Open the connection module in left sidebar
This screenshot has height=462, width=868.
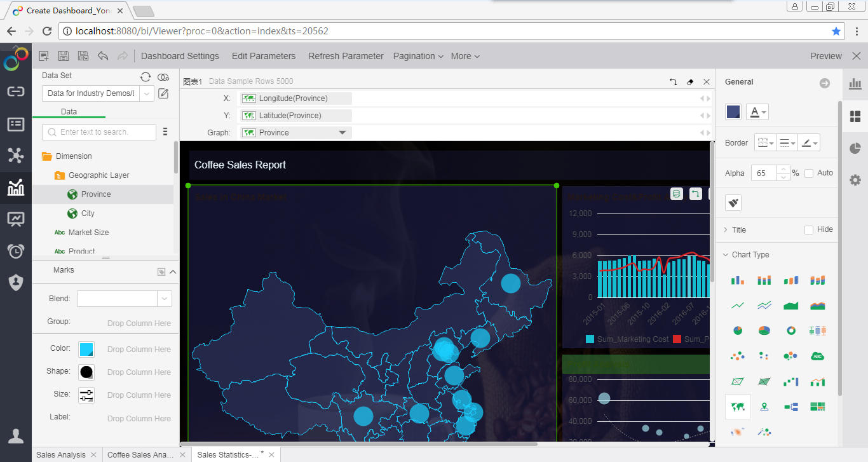[x=16, y=92]
